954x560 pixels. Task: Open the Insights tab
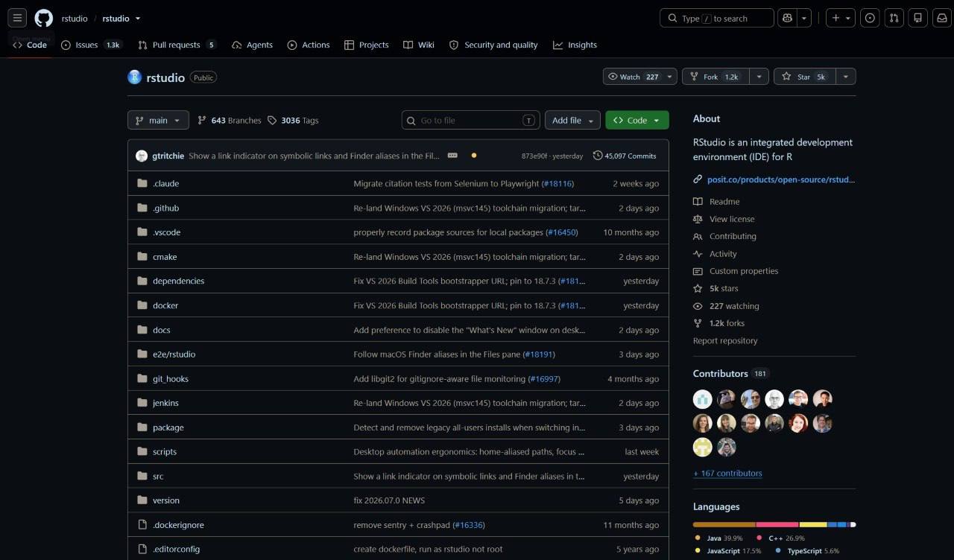575,45
